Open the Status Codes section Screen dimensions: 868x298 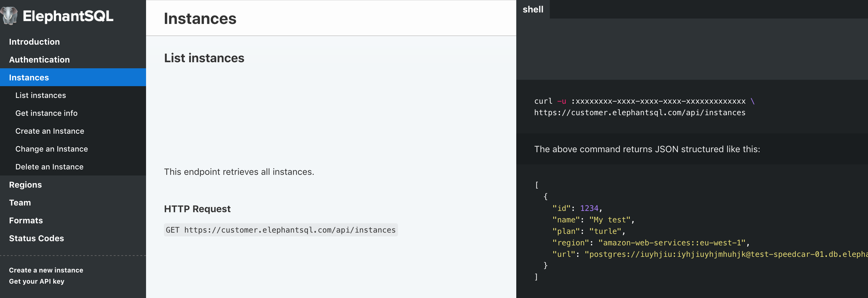[36, 238]
